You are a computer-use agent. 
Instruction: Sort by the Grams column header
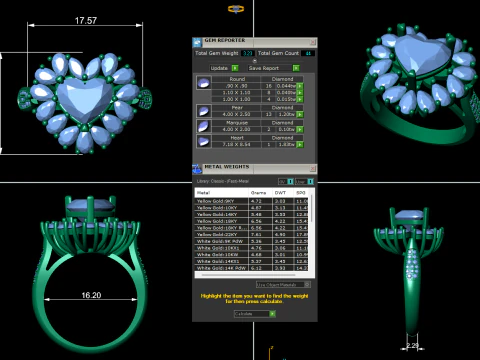tap(261, 193)
